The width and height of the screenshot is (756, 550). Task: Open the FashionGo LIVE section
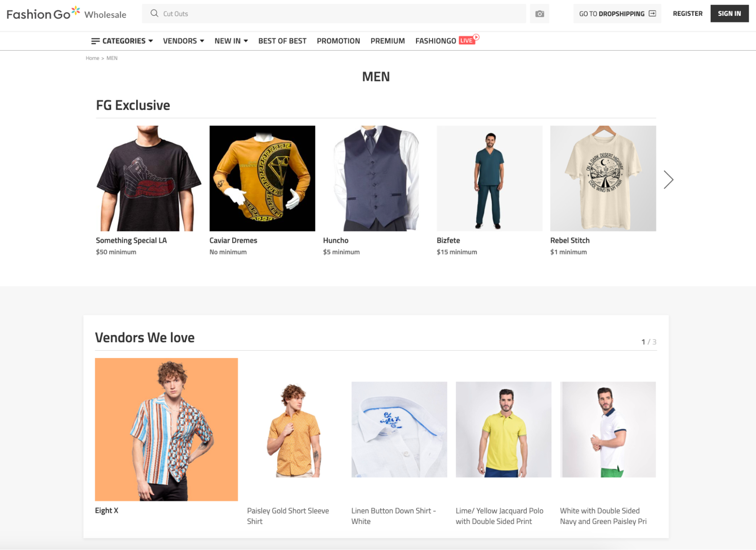(x=445, y=41)
